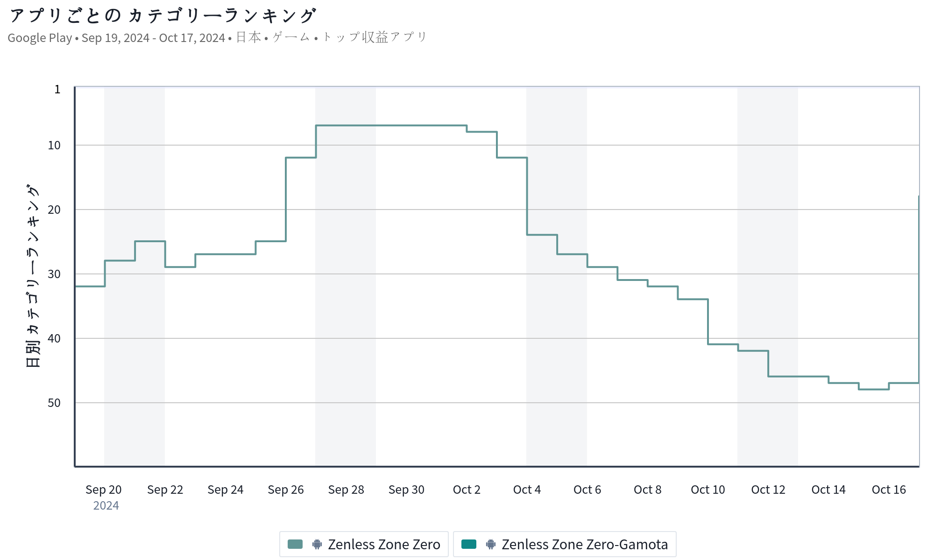The image size is (934, 560).
Task: Click the Sep 20 x-axis date label
Action: tap(104, 490)
